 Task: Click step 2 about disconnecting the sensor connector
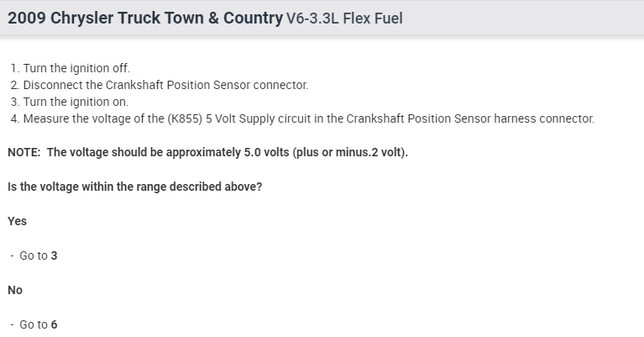click(x=160, y=85)
